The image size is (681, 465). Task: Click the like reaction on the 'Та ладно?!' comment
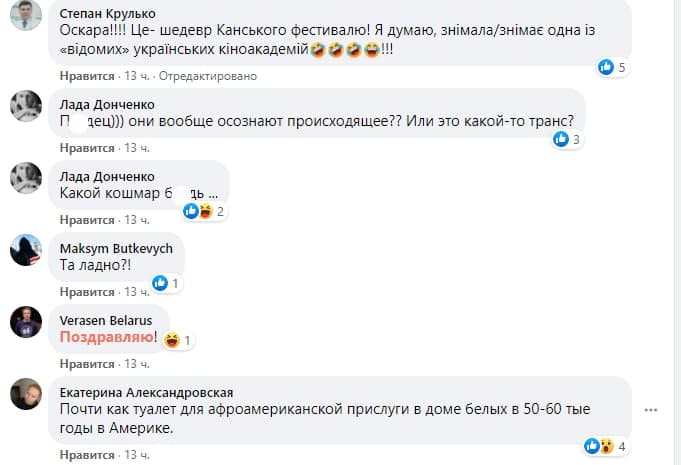coord(159,284)
